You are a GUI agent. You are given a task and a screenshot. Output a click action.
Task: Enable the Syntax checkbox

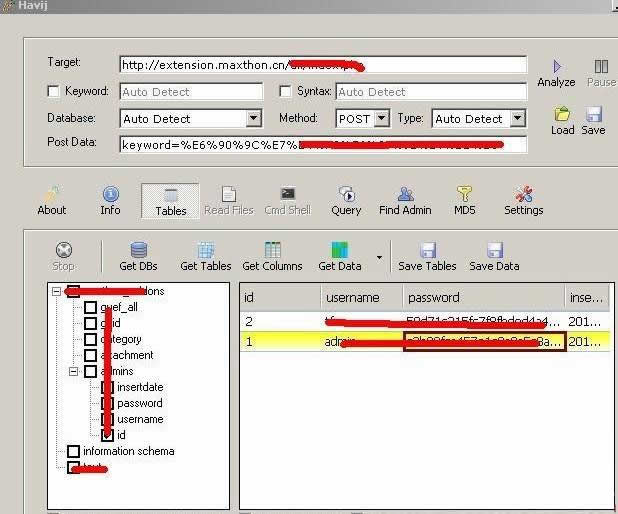[x=285, y=92]
